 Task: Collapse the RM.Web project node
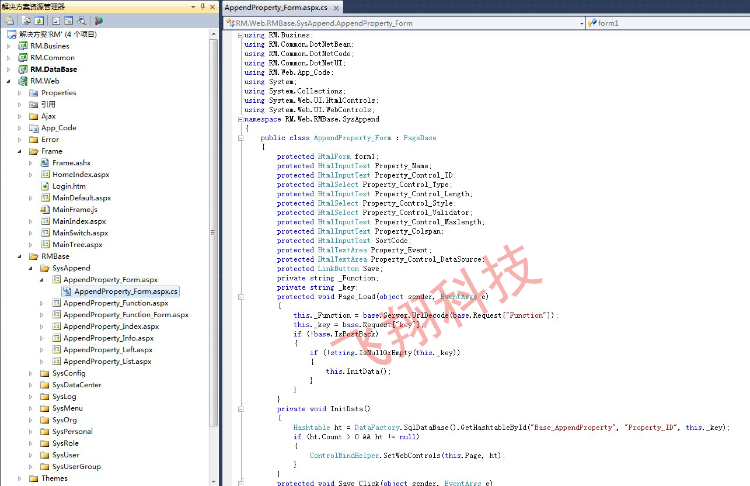point(10,81)
